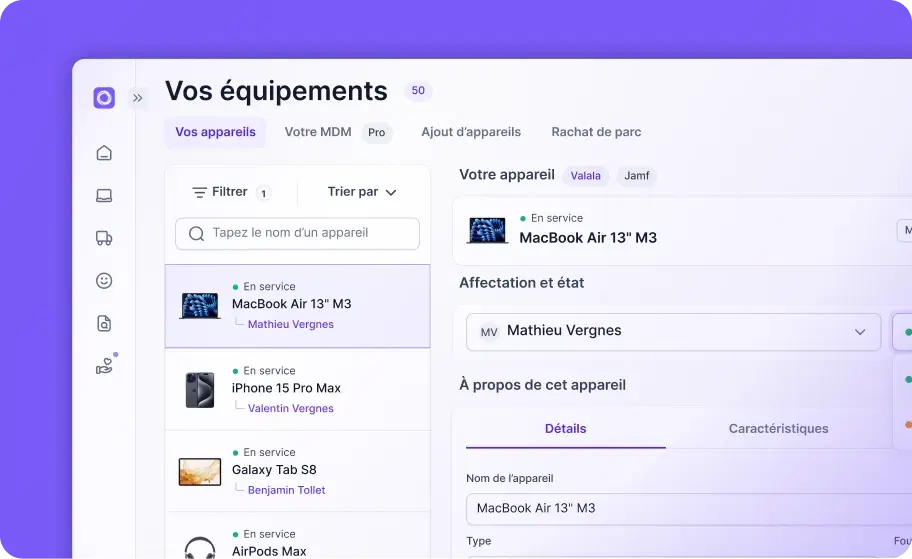This screenshot has width=912, height=559.
Task: Open Benjamin Tollet user link
Action: click(x=286, y=490)
